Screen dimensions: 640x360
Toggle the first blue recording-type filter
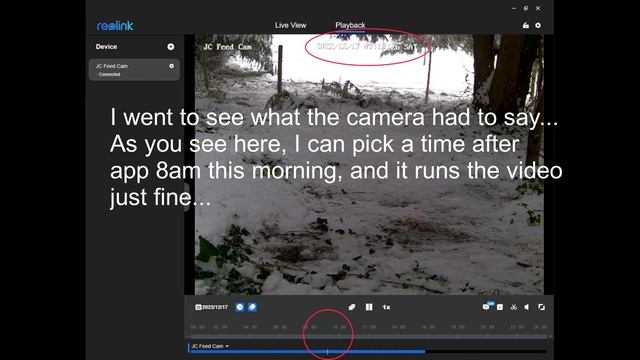[240, 307]
